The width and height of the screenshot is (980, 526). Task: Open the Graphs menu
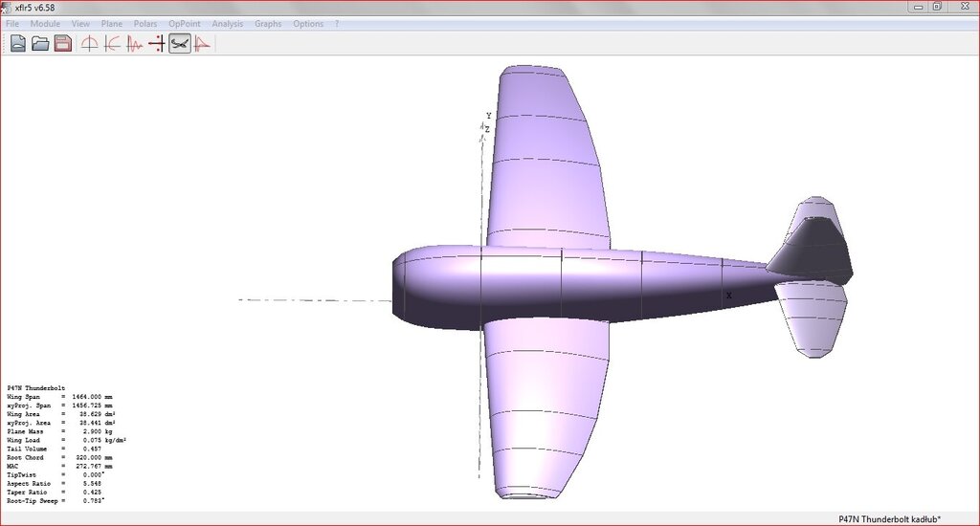(268, 23)
